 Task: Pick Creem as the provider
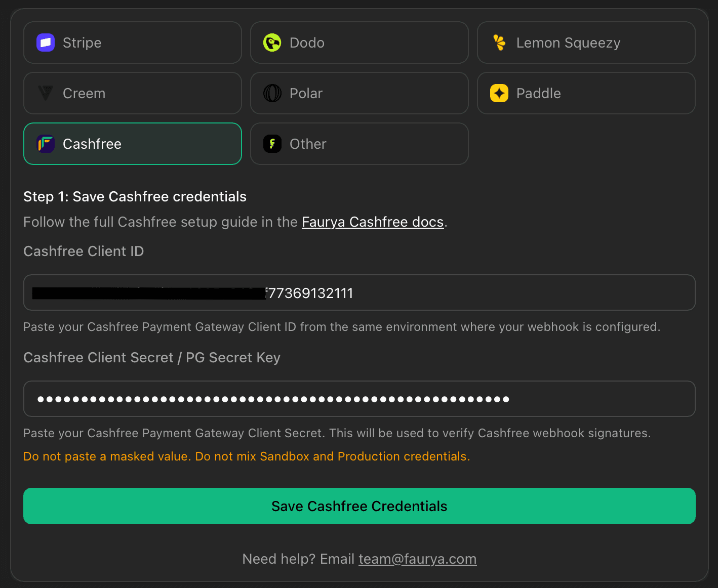point(133,93)
